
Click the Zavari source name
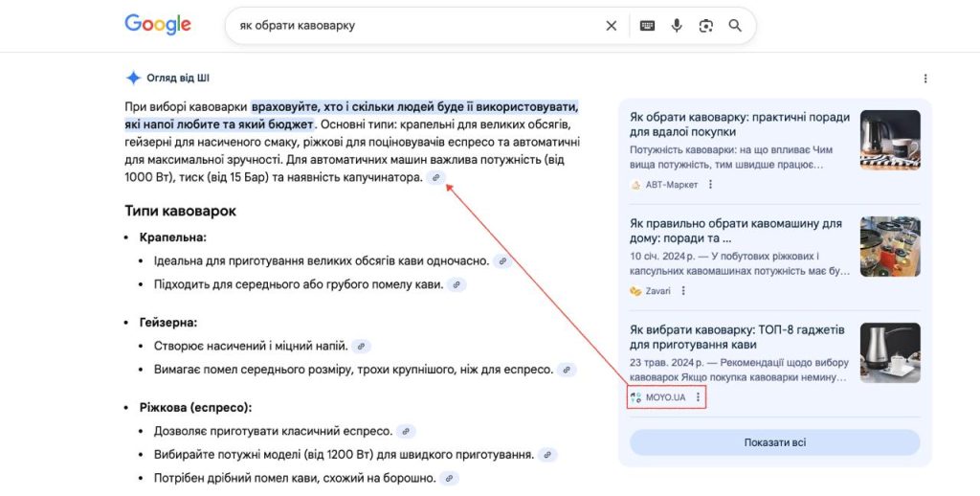pos(658,291)
